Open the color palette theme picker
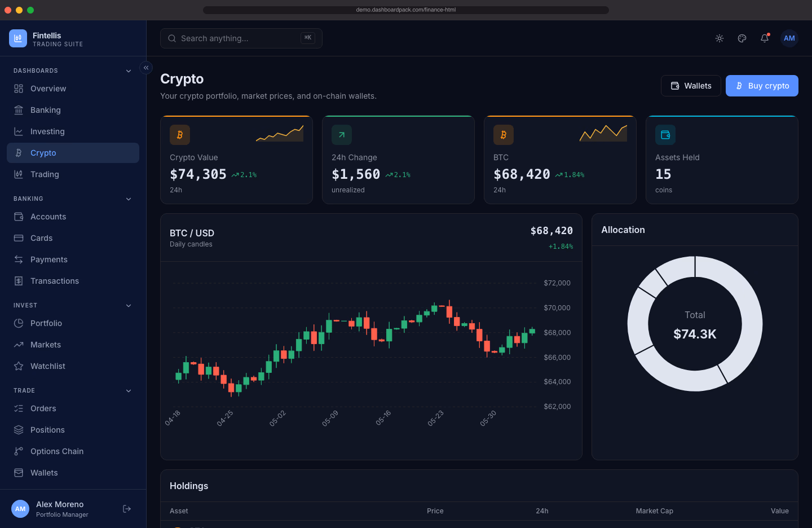 pyautogui.click(x=742, y=38)
